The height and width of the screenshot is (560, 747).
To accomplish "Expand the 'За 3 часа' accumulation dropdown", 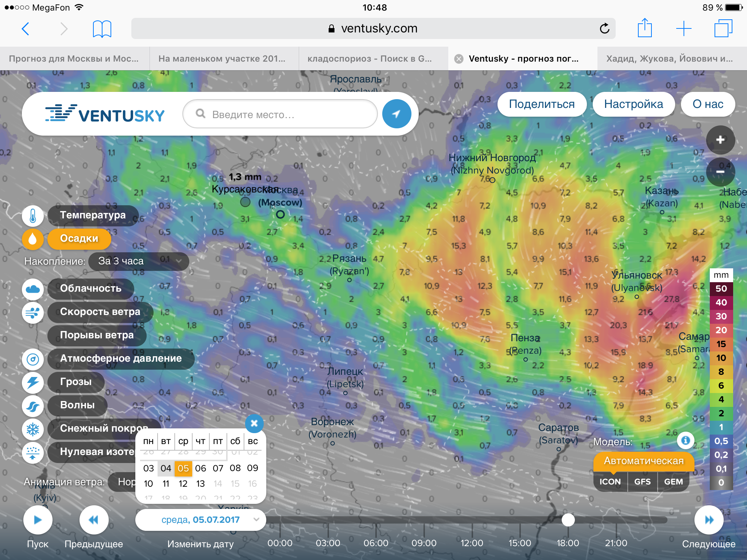I will (x=139, y=261).
